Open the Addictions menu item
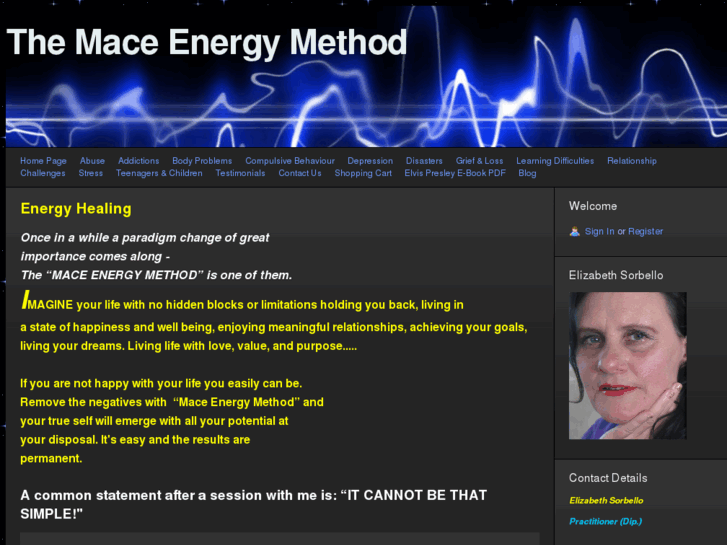The image size is (727, 545). click(x=139, y=161)
